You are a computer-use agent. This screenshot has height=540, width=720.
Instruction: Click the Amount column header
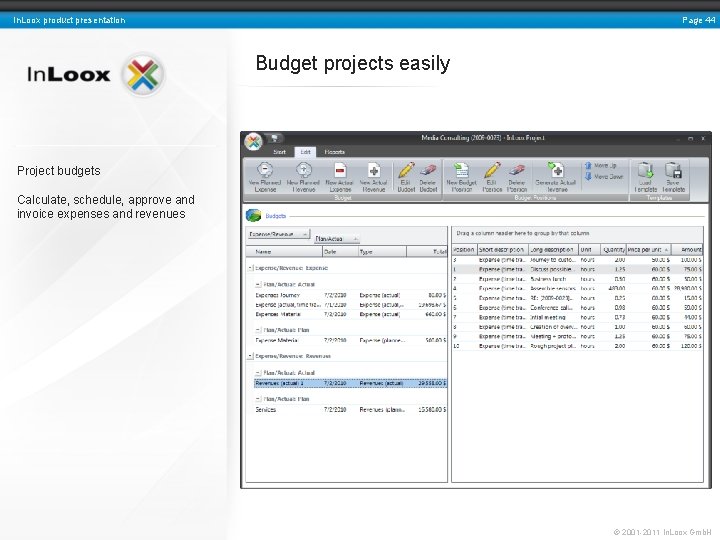[x=687, y=250]
